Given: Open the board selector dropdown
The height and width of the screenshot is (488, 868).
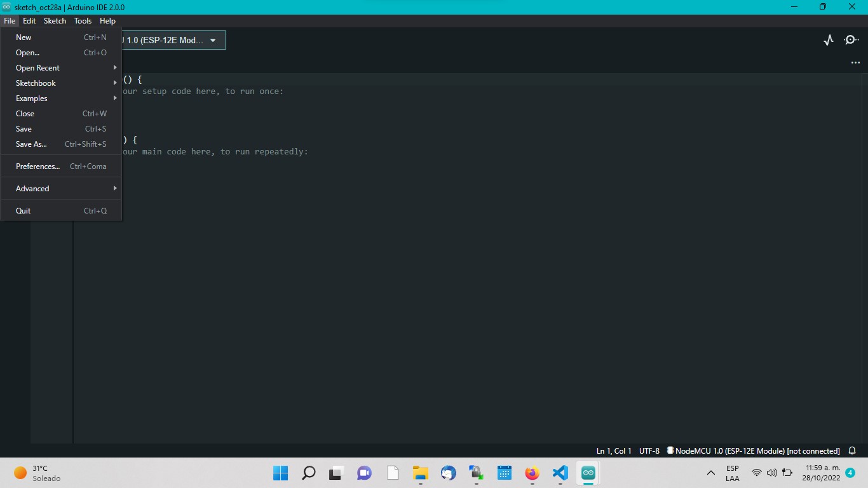Looking at the screenshot, I should [173, 40].
